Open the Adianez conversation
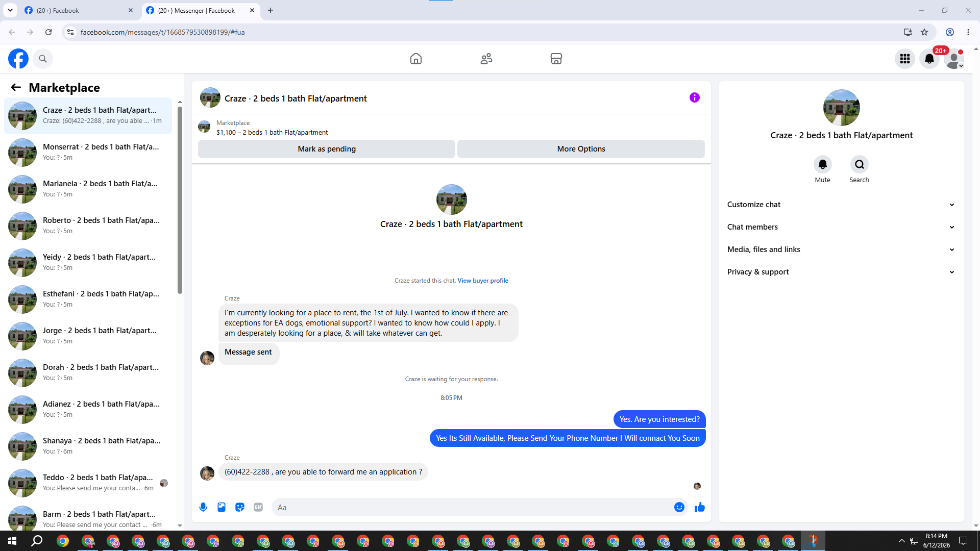 pyautogui.click(x=88, y=410)
